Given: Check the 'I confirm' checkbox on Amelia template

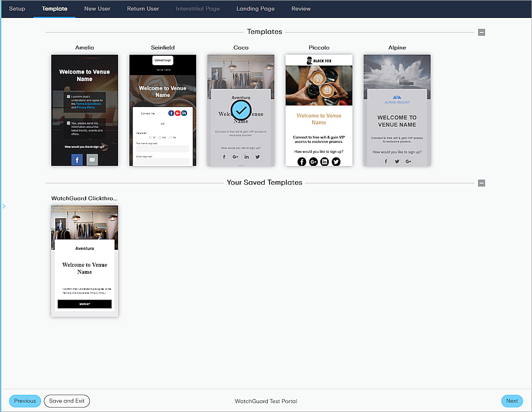Looking at the screenshot, I should [x=68, y=96].
